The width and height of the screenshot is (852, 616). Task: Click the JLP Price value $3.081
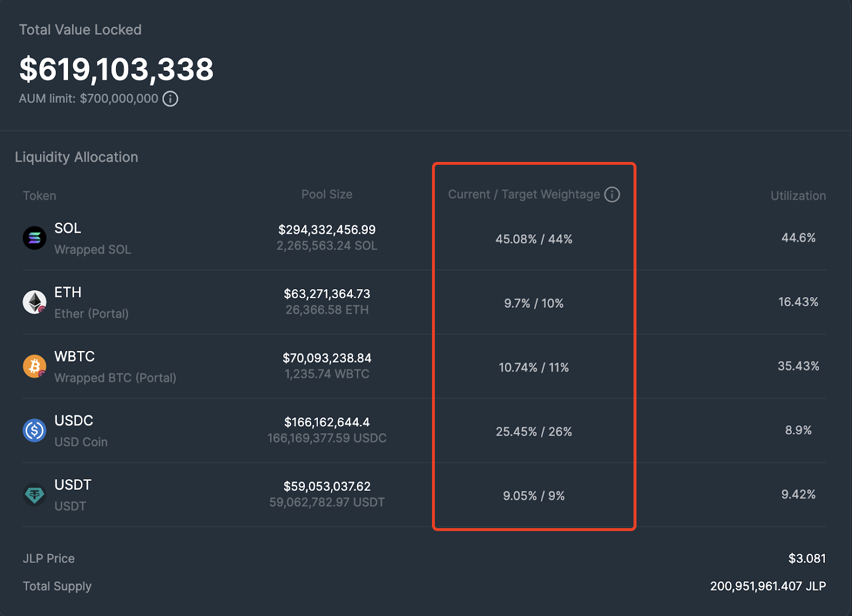(x=807, y=558)
